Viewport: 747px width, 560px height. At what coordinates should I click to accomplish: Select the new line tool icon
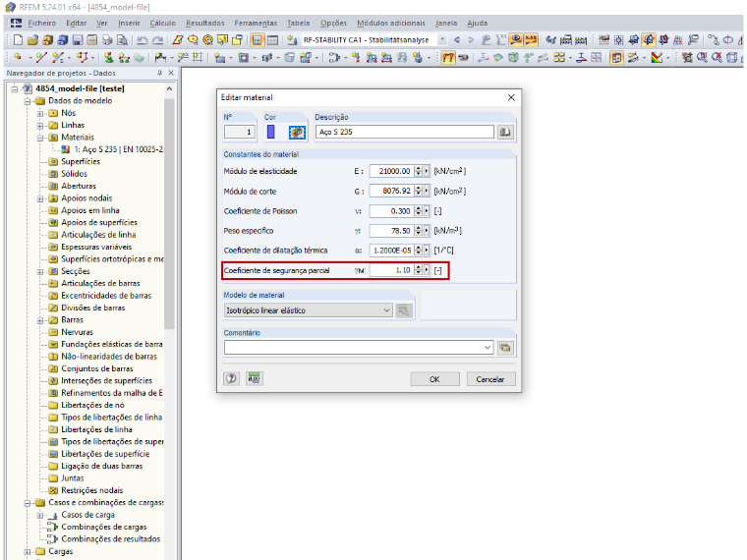(42, 58)
